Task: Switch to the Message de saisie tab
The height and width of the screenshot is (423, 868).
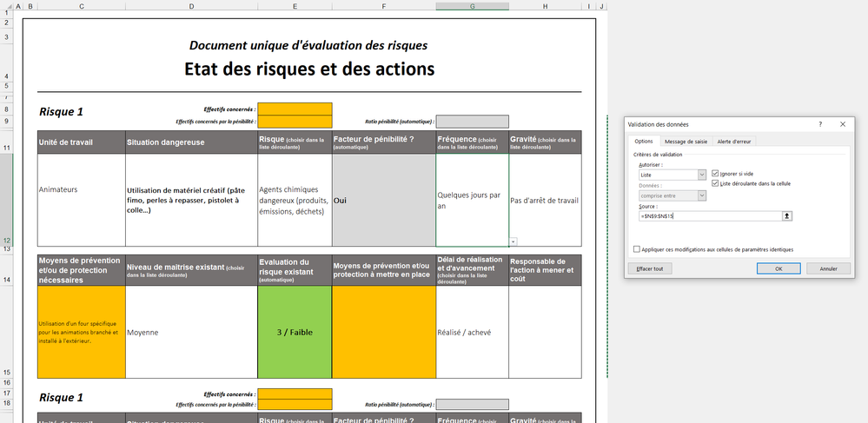Action: point(686,142)
